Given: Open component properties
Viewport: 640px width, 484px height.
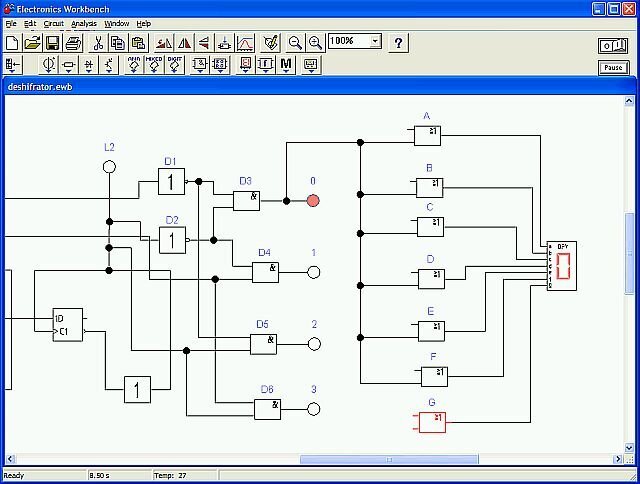Looking at the screenshot, I should point(270,42).
